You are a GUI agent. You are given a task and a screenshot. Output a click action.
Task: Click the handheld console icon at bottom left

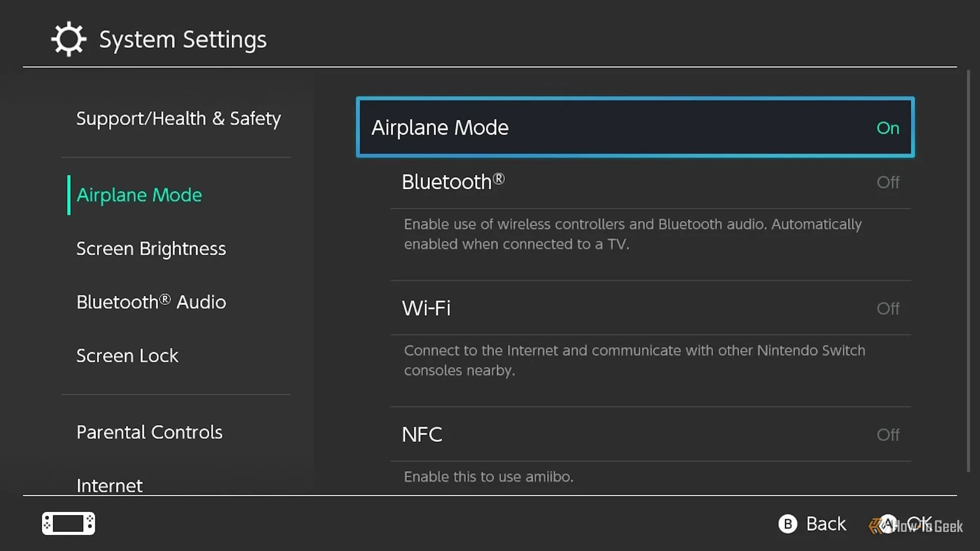(x=68, y=523)
